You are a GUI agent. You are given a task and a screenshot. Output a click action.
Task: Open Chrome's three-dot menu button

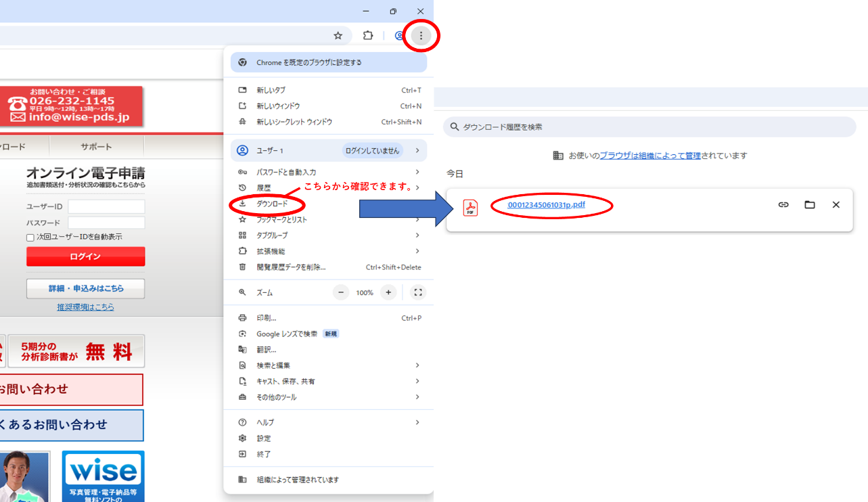pyautogui.click(x=421, y=36)
